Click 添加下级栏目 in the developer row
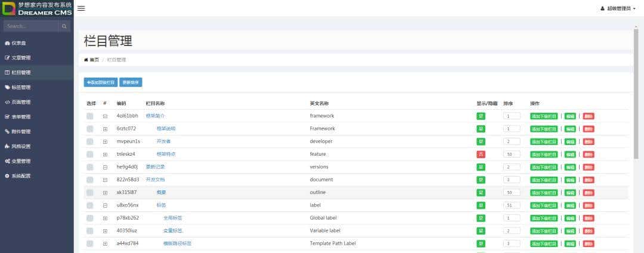This screenshot has height=253, width=644. point(544,141)
